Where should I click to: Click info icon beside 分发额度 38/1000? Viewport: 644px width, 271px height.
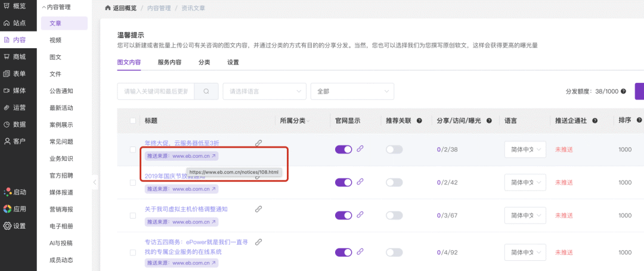coord(624,92)
